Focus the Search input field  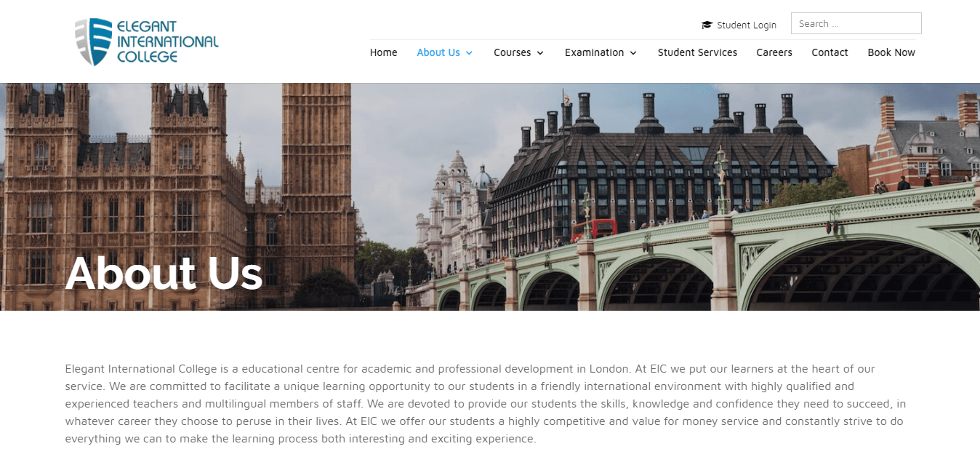pyautogui.click(x=856, y=23)
